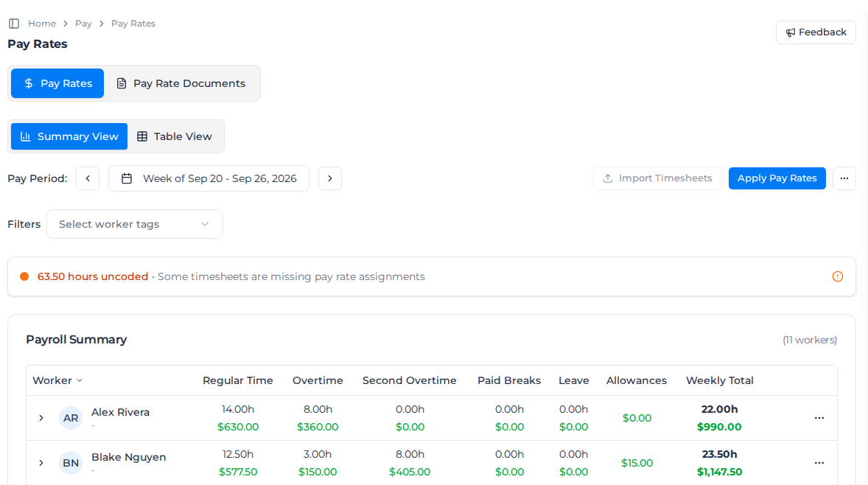Expand Blake Nguyen row

point(41,463)
